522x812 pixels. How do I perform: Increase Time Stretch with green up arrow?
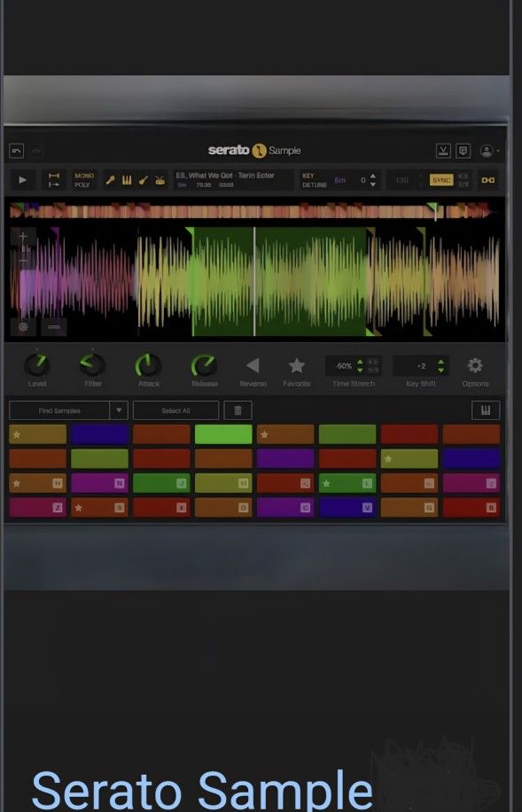[x=360, y=362]
